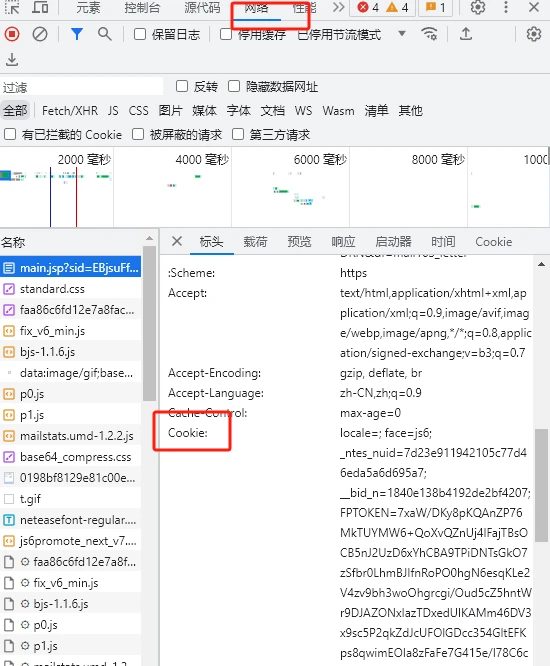Toggle the device toolbar icon

coord(40,7)
